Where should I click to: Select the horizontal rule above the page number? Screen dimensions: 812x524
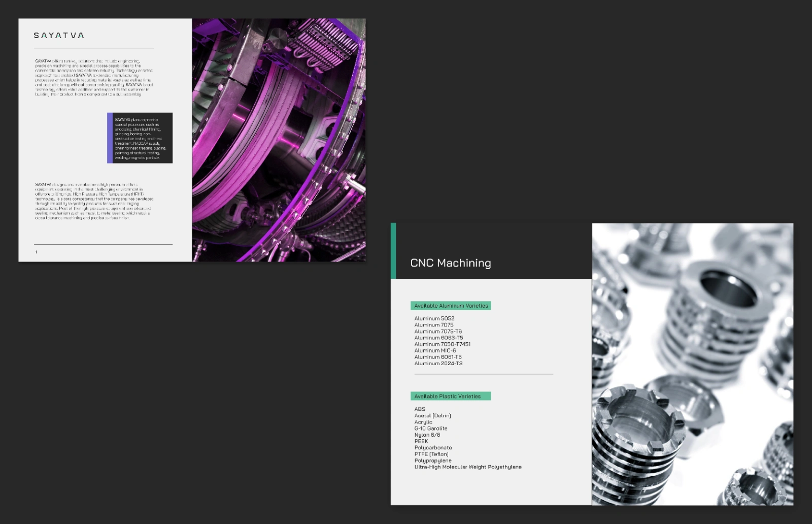pos(103,245)
